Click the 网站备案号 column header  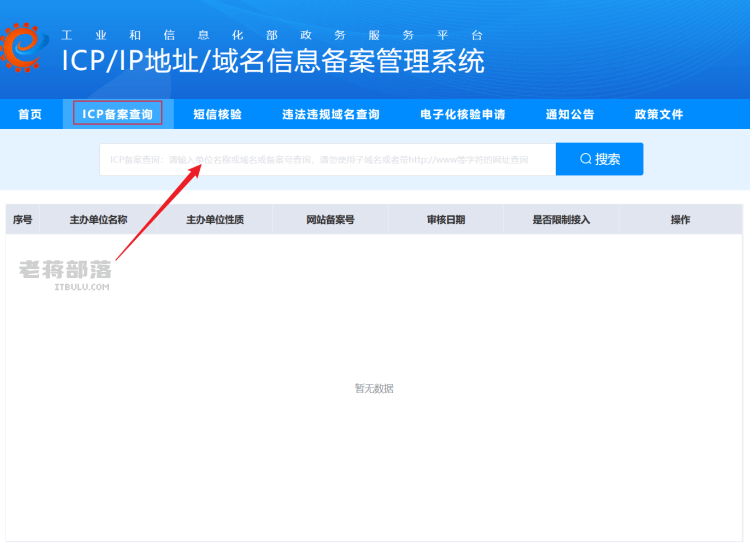click(331, 219)
